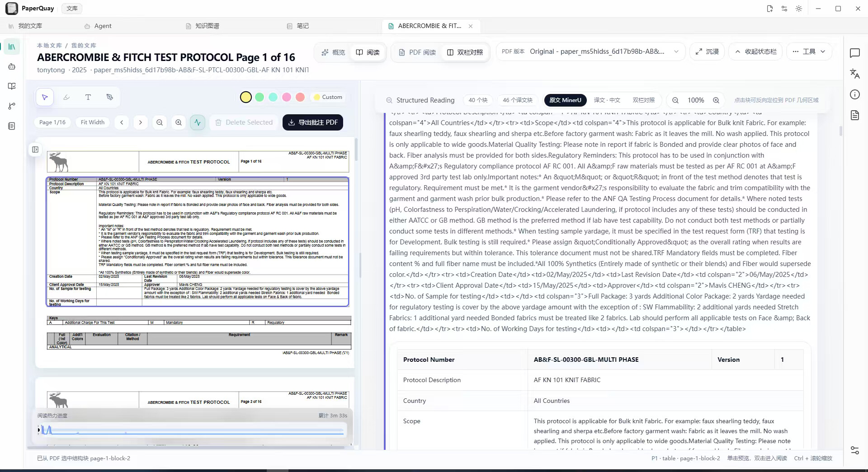Viewport: 868px width, 472px height.
Task: Pick the red highlight color
Action: click(x=300, y=97)
